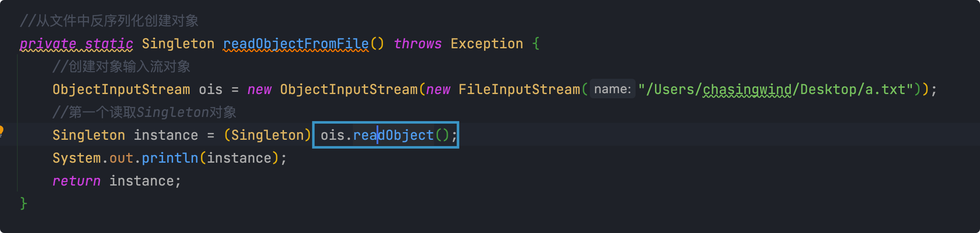This screenshot has height=233, width=980.
Task: Click the opening method brace
Action: pos(536,44)
